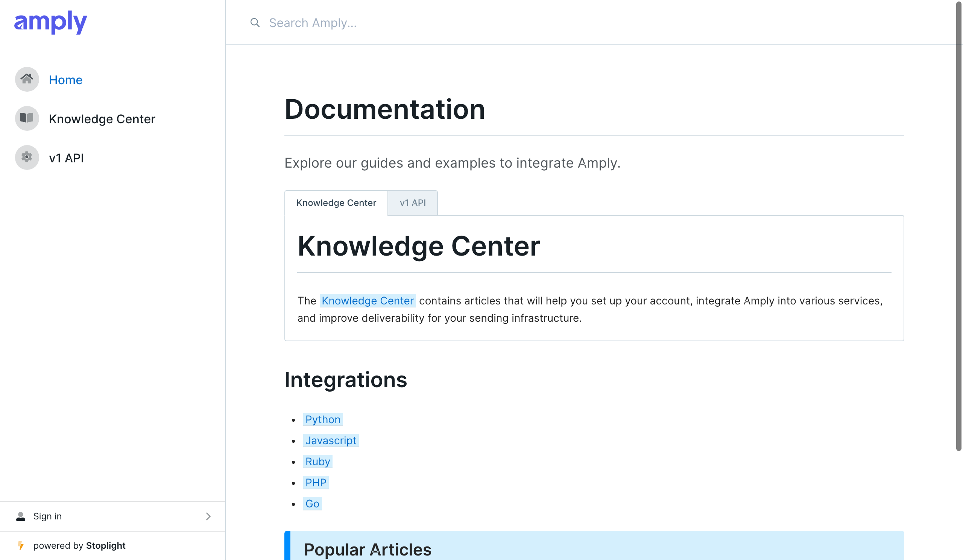Viewport: 963px width, 560px height.
Task: Open the Go integration link
Action: pos(313,503)
